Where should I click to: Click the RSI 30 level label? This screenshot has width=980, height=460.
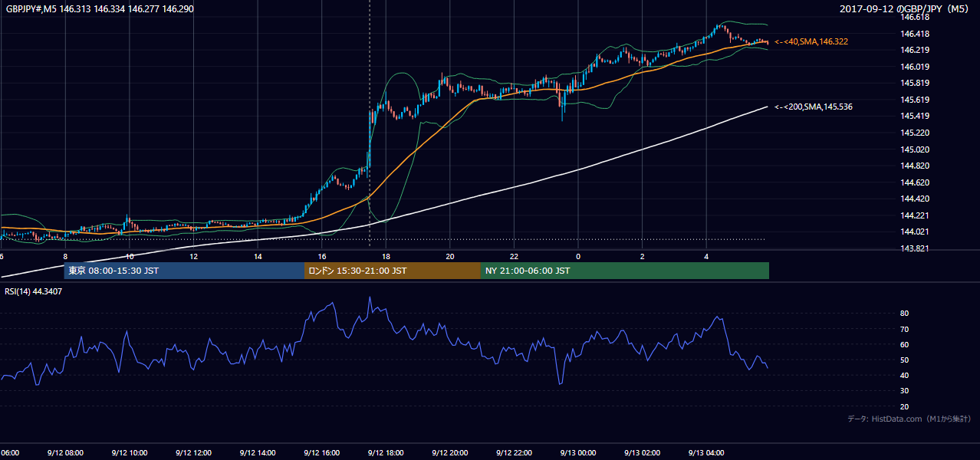[x=905, y=391]
